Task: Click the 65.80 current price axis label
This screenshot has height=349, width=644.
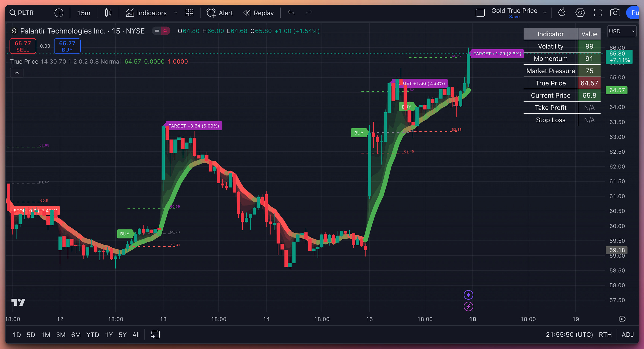Action: [619, 57]
